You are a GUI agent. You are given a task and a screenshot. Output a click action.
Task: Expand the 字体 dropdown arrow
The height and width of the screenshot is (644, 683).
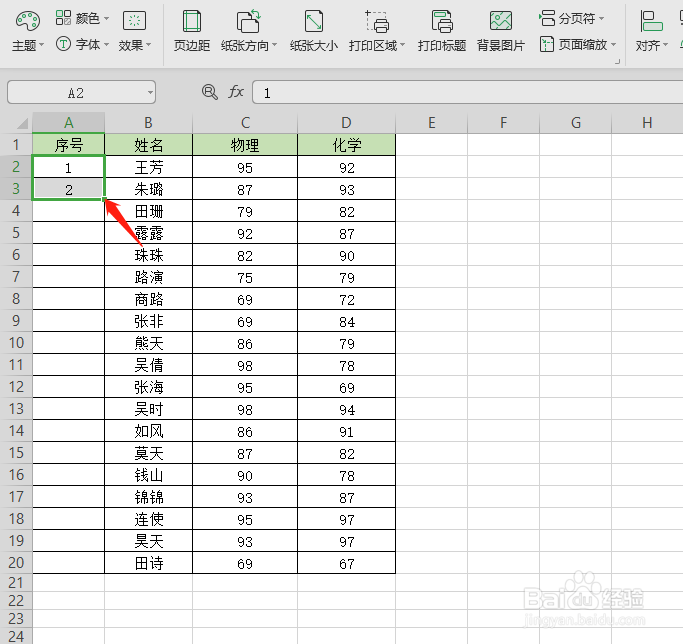(x=107, y=45)
